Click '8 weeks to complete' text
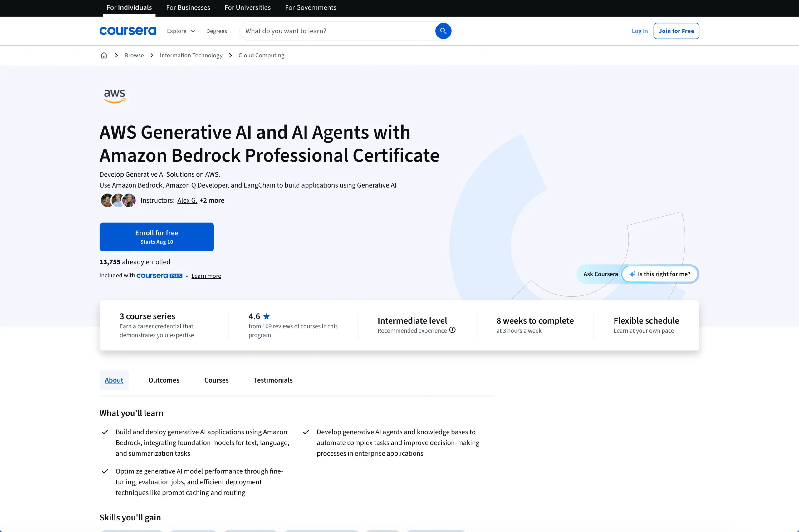The height and width of the screenshot is (532, 799). [x=535, y=321]
